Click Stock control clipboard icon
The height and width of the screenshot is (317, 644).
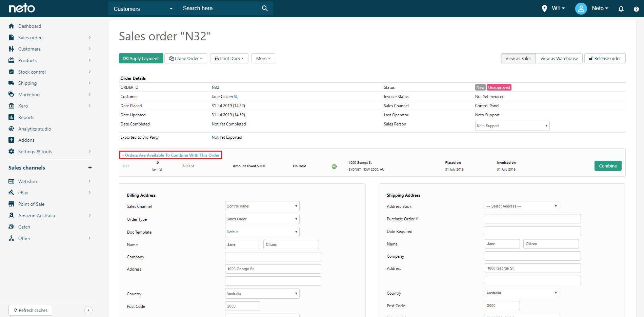tap(12, 72)
